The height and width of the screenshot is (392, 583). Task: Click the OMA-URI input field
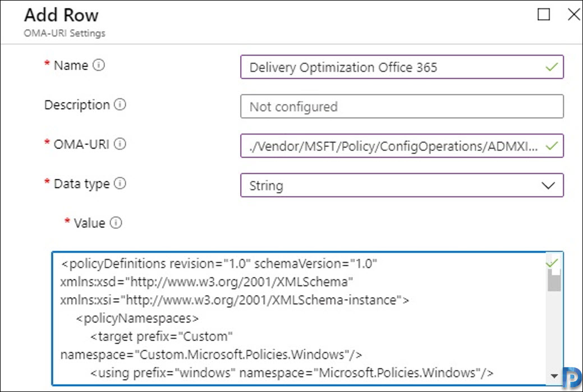click(x=402, y=146)
